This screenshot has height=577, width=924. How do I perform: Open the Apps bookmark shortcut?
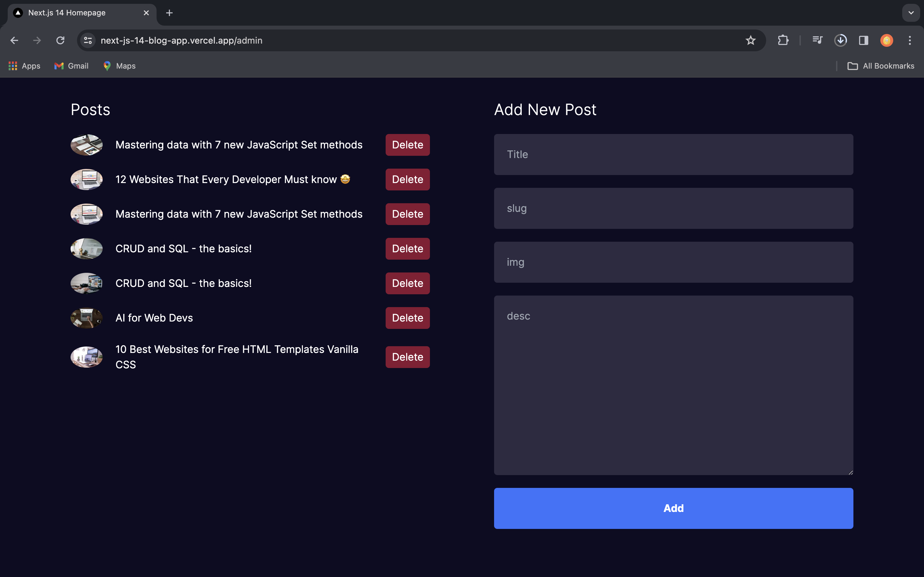click(x=24, y=66)
